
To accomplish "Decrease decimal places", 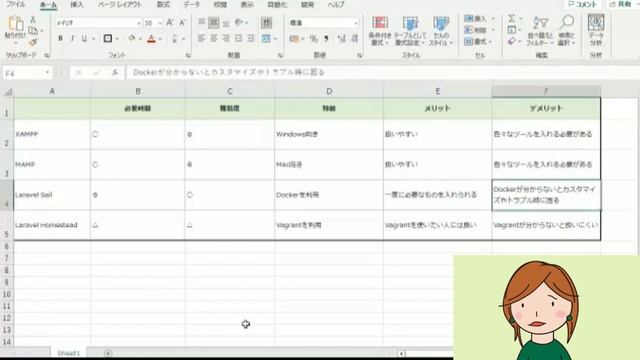I will coord(354,39).
